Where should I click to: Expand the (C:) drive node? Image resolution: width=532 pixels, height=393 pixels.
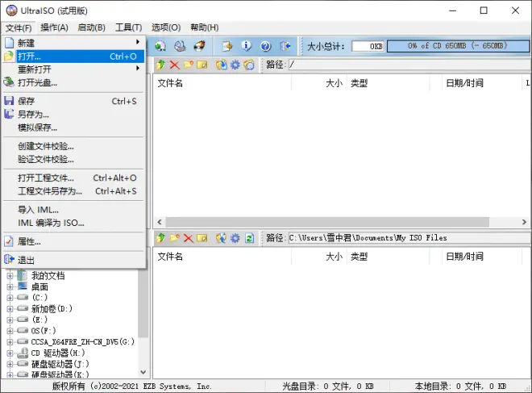10,298
